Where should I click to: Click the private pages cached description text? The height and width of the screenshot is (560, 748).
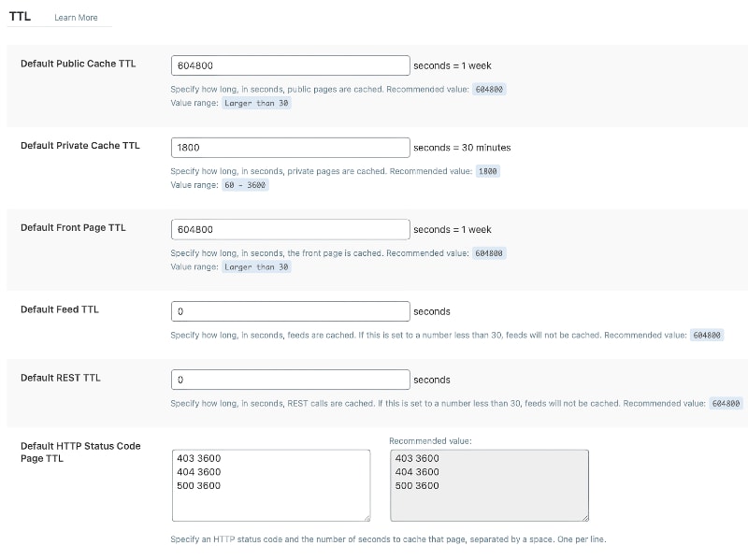[279, 171]
